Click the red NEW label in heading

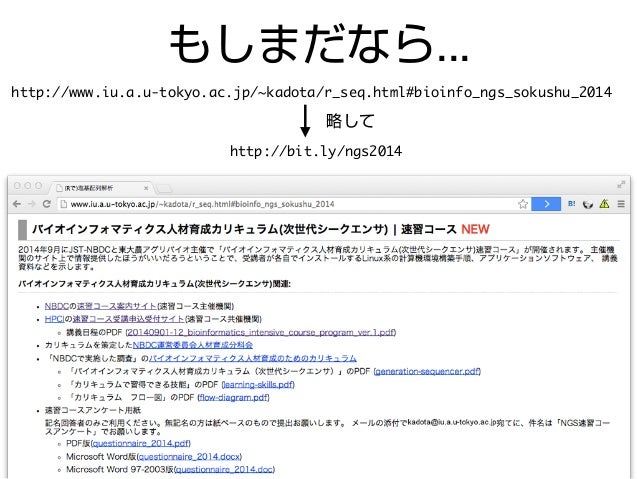(x=475, y=229)
